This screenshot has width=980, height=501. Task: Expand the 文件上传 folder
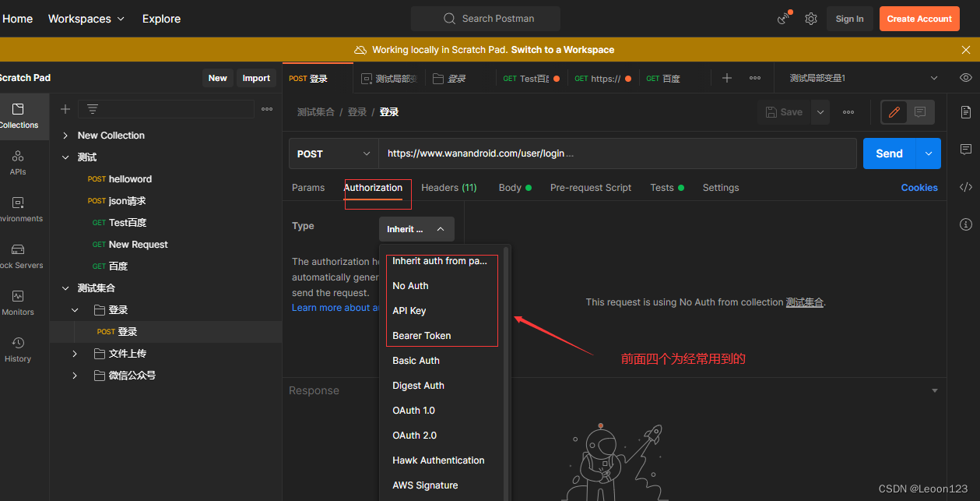(75, 354)
